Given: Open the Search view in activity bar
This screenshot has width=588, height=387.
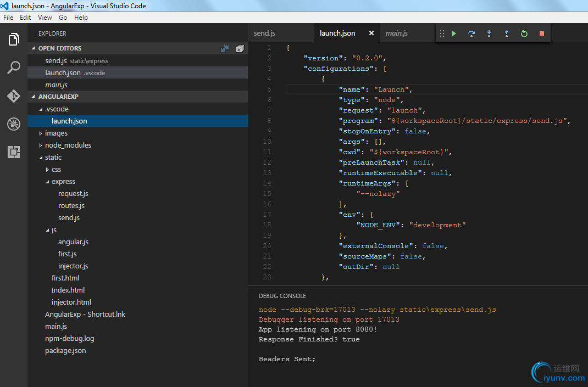Looking at the screenshot, I should click(x=14, y=68).
